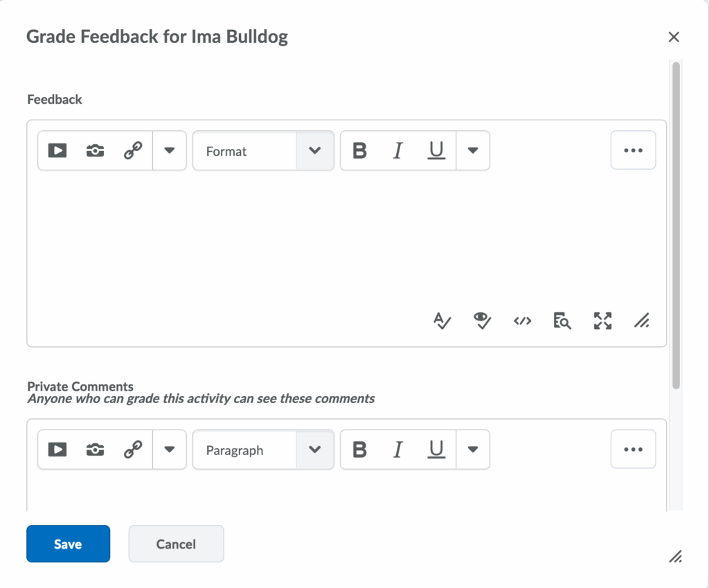Image resolution: width=709 pixels, height=588 pixels.
Task: Toggle underline in the Private Comments editor
Action: coord(436,450)
